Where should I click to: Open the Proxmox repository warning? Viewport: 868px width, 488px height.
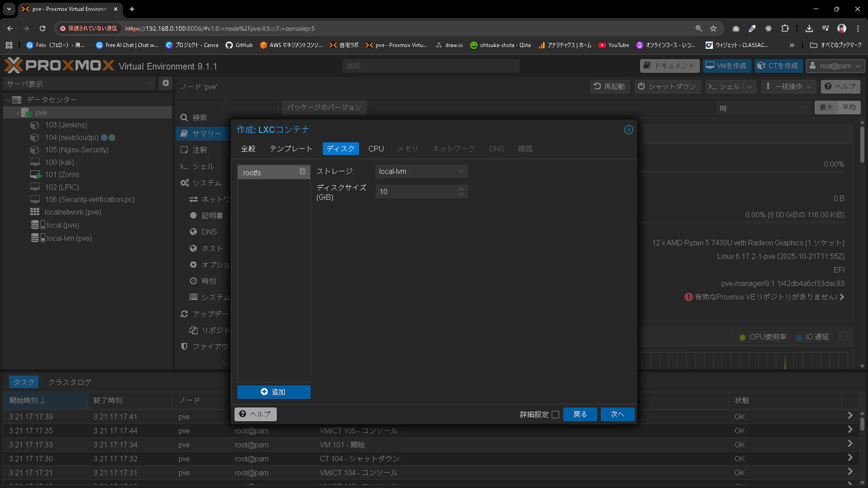(x=765, y=297)
